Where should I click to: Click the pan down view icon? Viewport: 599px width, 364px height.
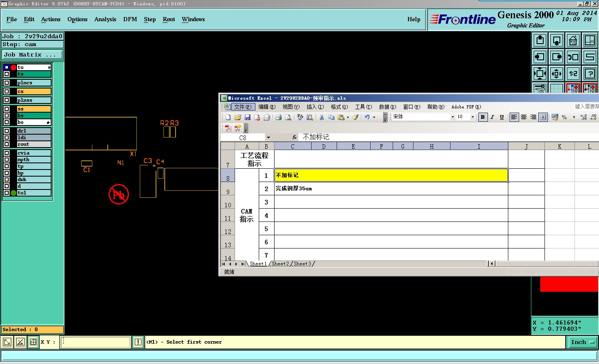click(557, 40)
